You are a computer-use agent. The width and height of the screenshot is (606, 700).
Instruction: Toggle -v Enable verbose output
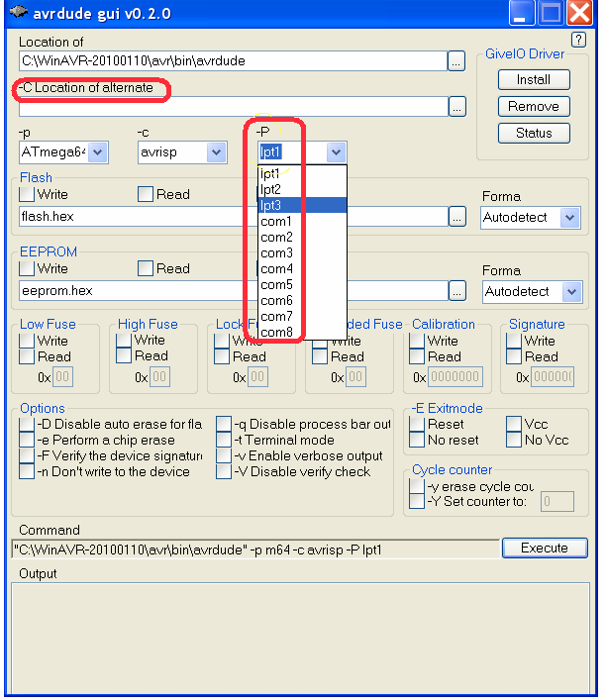pyautogui.click(x=224, y=455)
